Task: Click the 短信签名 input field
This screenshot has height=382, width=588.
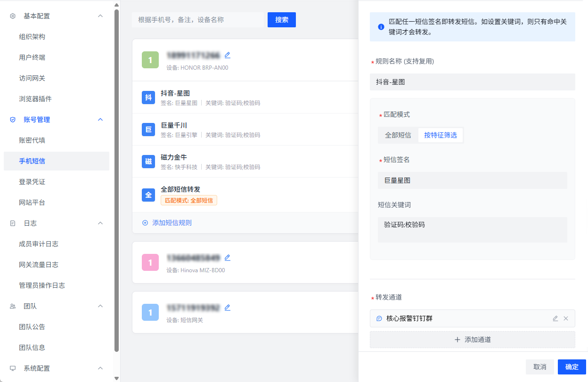Action: (473, 180)
